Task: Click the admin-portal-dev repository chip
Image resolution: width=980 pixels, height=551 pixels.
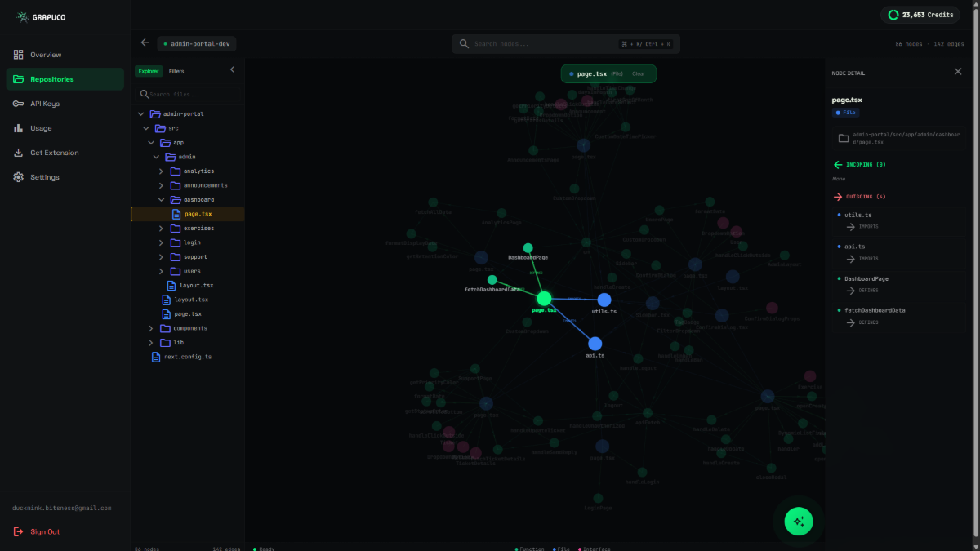Action: point(197,43)
